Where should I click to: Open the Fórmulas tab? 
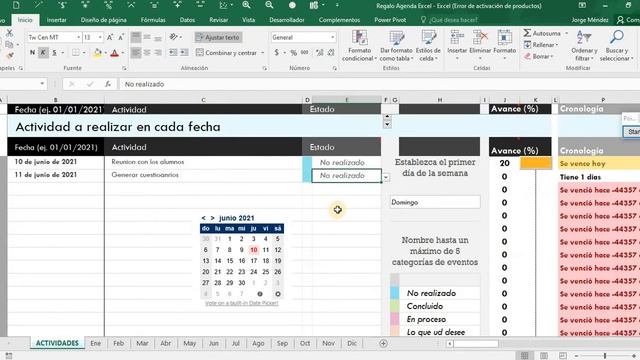pyautogui.click(x=153, y=20)
